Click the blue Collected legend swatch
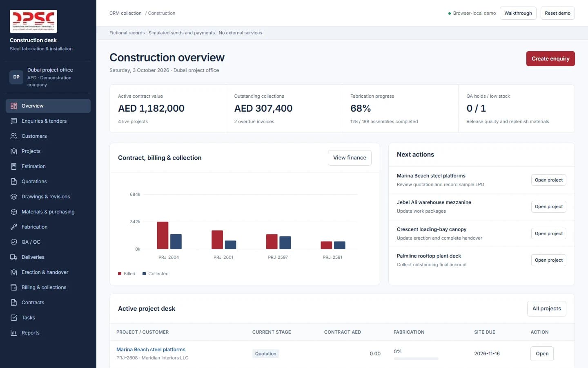This screenshot has width=588, height=368. click(144, 274)
